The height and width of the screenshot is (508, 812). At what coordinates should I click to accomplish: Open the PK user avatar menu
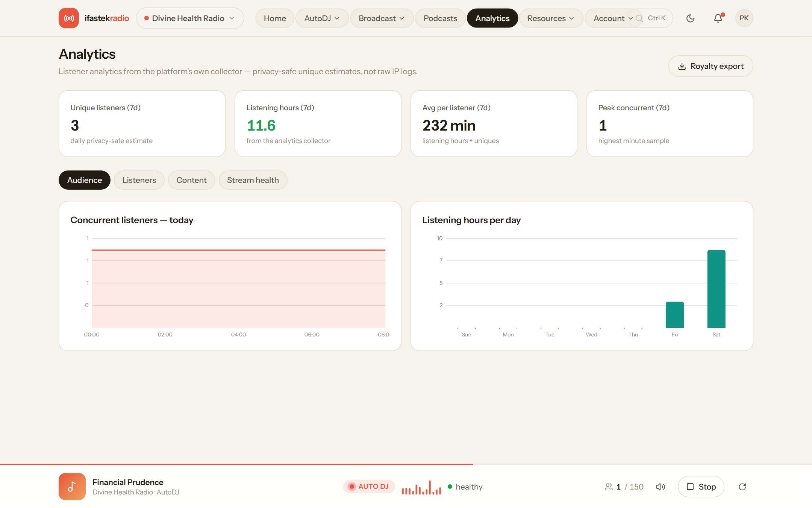(x=744, y=18)
